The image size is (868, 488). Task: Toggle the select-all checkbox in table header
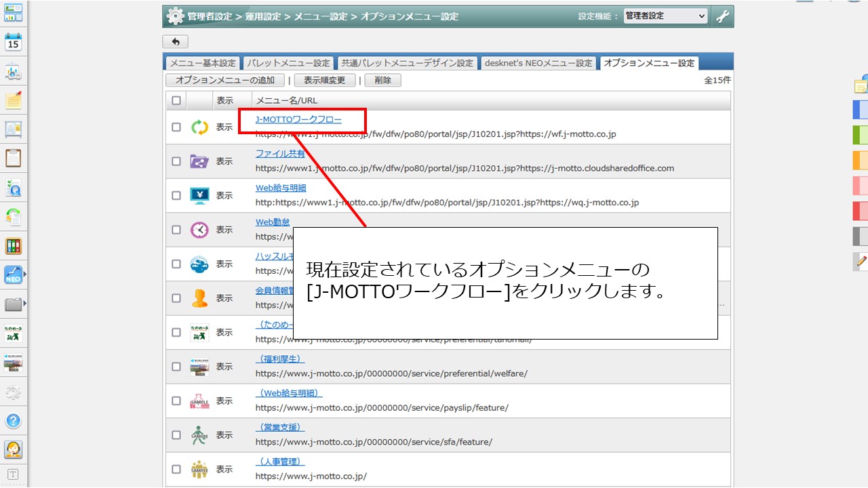click(176, 100)
